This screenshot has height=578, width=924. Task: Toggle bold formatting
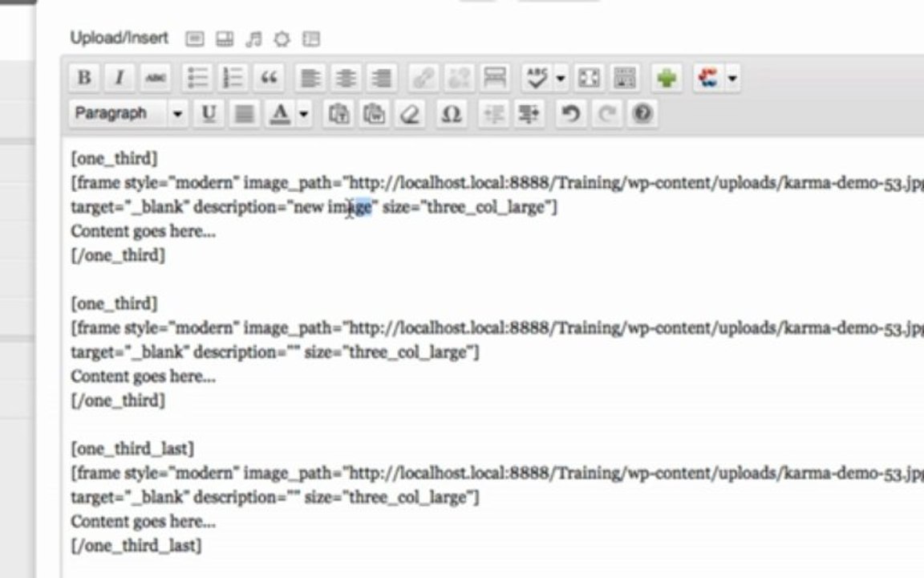coord(84,77)
